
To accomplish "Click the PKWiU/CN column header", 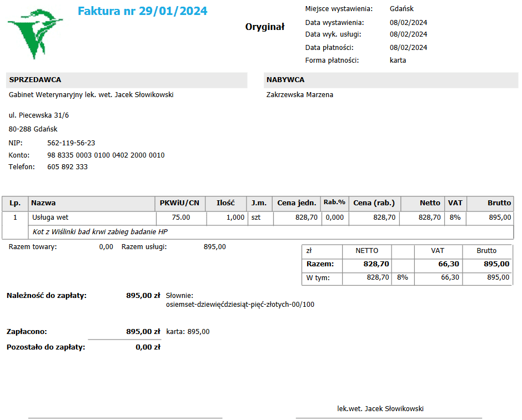I will click(x=179, y=203).
